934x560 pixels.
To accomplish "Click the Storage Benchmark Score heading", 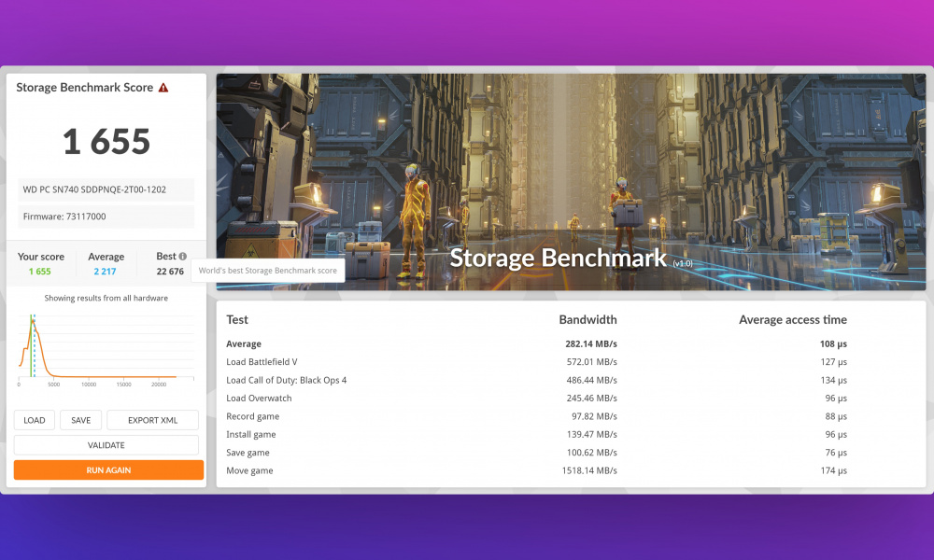I will (85, 88).
